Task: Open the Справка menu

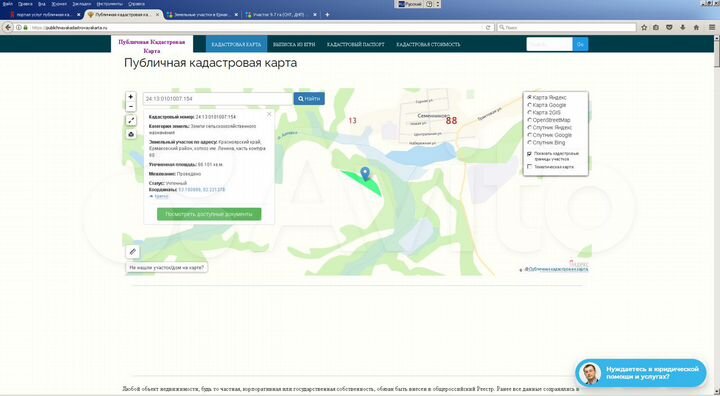Action: click(136, 4)
